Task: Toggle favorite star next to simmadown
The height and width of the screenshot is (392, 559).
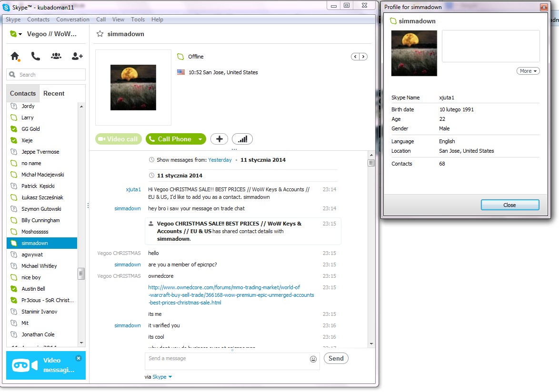Action: pos(100,34)
